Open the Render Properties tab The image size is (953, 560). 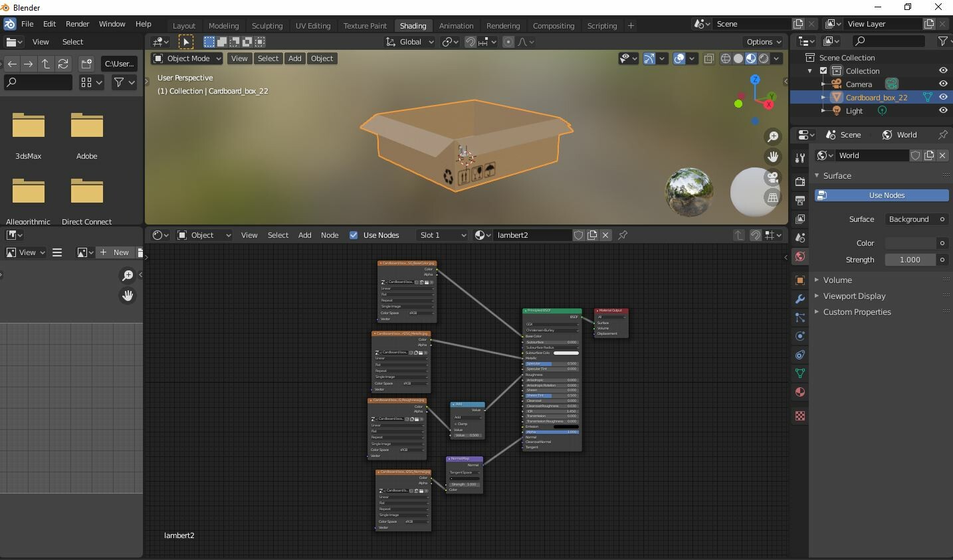point(800,180)
